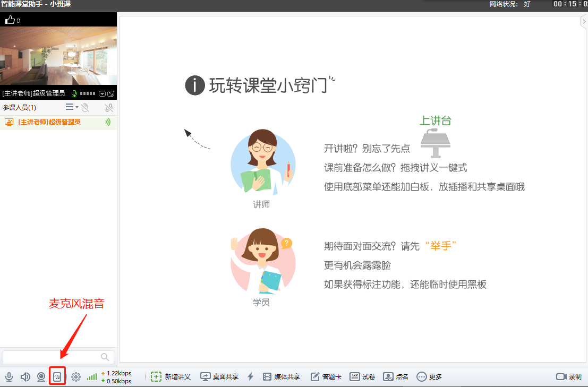
Task: Expand the video preview to full size
Action: [x=110, y=94]
